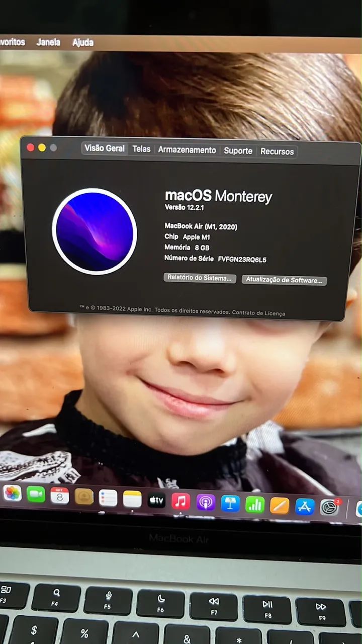The image size is (362, 644).
Task: Close the About This Mac window
Action: [30, 147]
